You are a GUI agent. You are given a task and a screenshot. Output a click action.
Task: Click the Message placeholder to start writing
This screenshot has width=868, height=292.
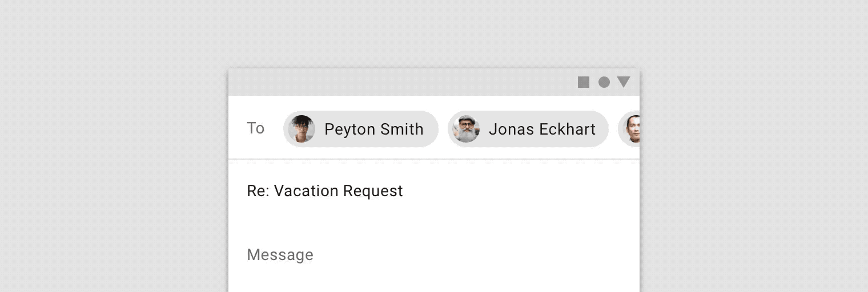coord(280,254)
